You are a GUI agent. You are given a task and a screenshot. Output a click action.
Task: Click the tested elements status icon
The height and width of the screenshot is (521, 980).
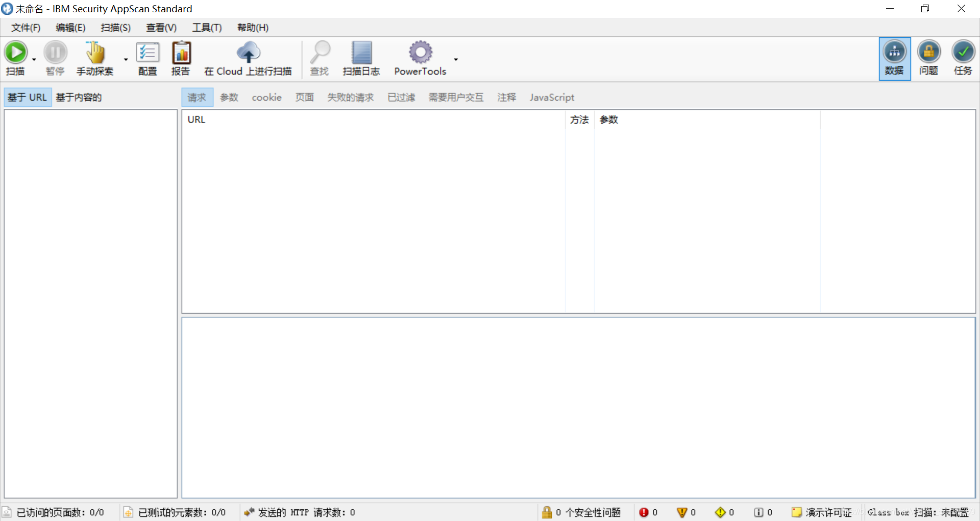point(128,512)
